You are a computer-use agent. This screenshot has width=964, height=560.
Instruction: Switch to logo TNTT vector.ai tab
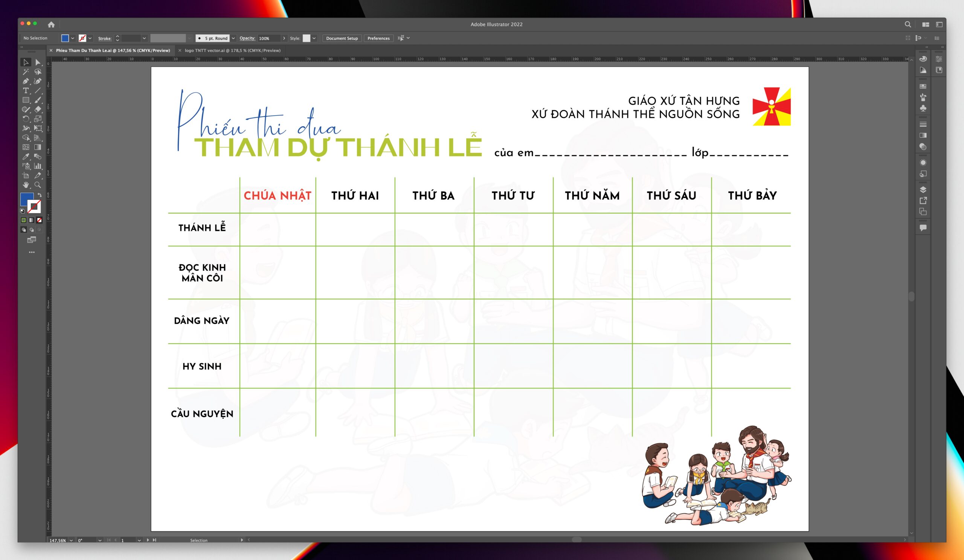(232, 50)
